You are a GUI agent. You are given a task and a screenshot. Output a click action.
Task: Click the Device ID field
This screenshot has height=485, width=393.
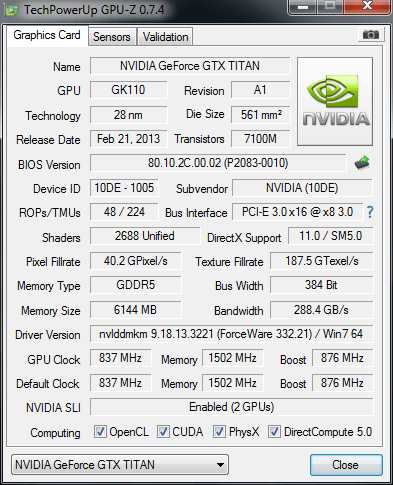point(124,188)
